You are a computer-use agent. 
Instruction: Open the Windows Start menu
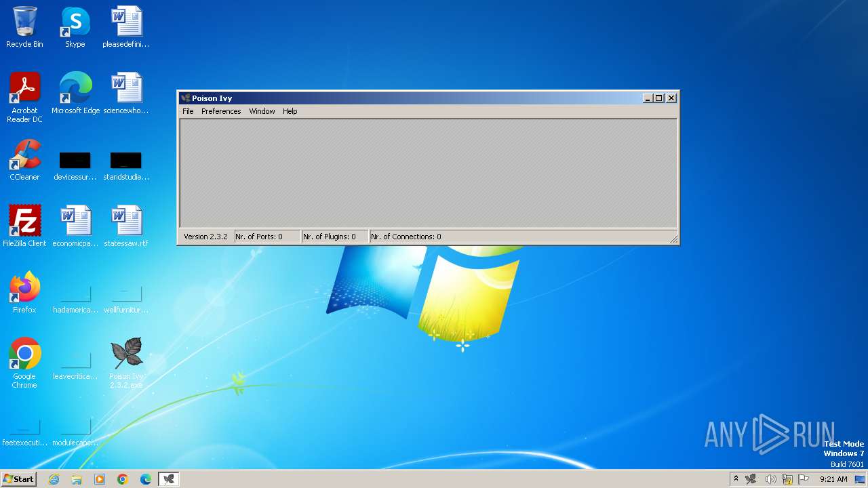coord(18,479)
